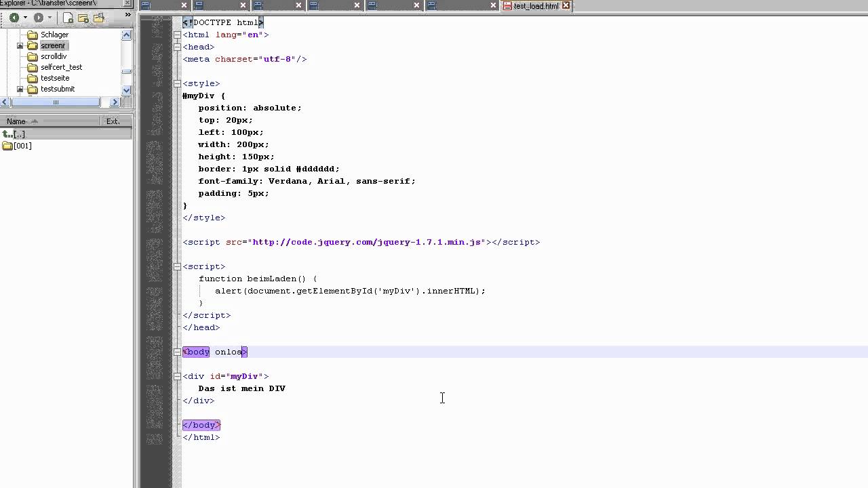Collapse the myDiv div code fold

(x=177, y=376)
